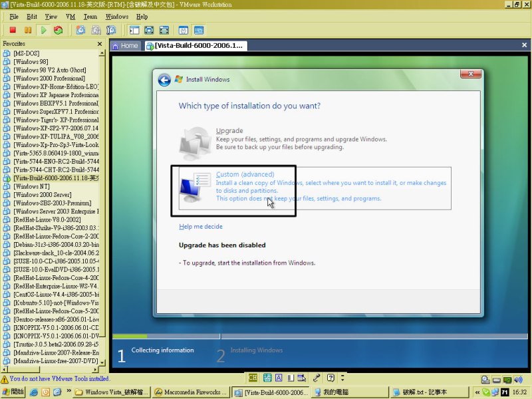Viewport: 532px width, 399px height.
Task: Close the Vista VM tab with the X
Action: click(524, 45)
